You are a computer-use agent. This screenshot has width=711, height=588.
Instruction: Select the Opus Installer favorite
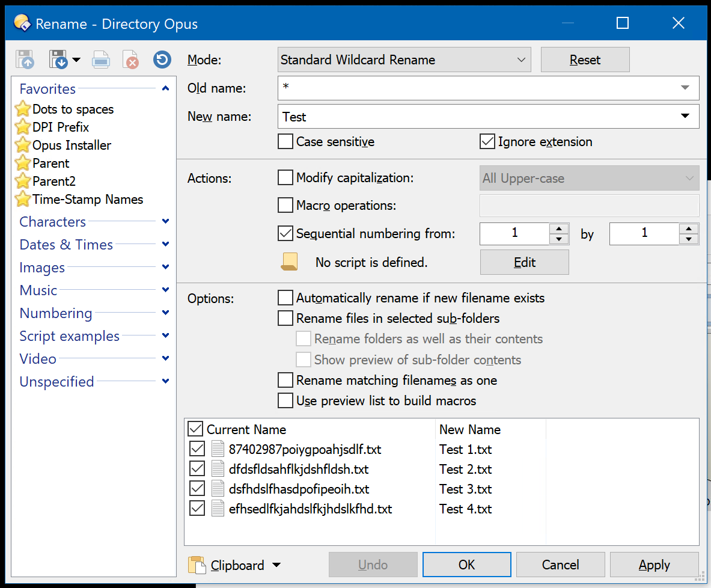(72, 145)
